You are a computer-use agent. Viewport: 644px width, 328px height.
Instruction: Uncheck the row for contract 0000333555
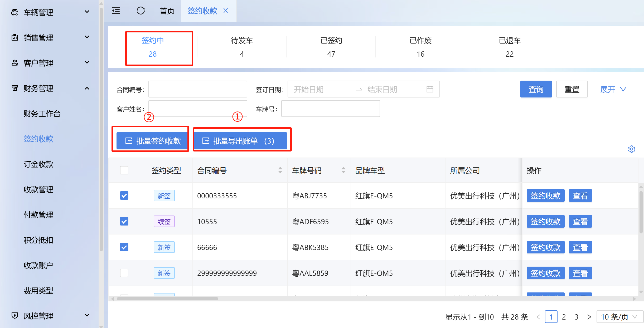point(124,195)
